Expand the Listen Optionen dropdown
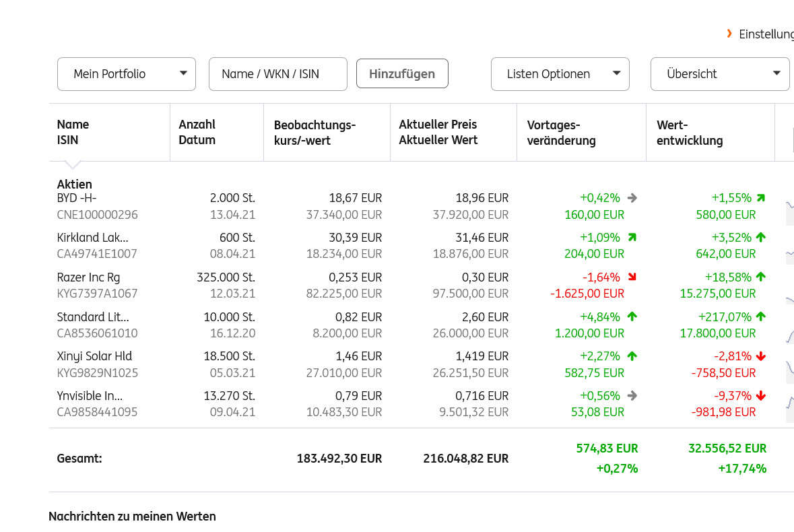Viewport: 794px width, 532px height. point(560,74)
